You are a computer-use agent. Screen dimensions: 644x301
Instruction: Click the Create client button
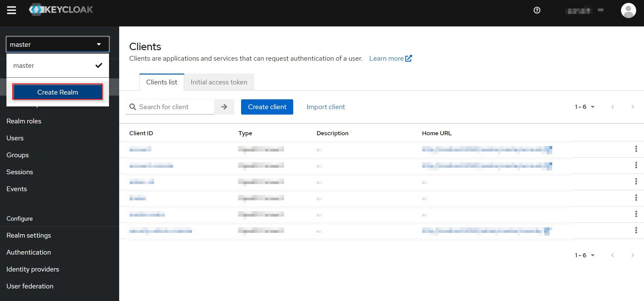tap(267, 107)
